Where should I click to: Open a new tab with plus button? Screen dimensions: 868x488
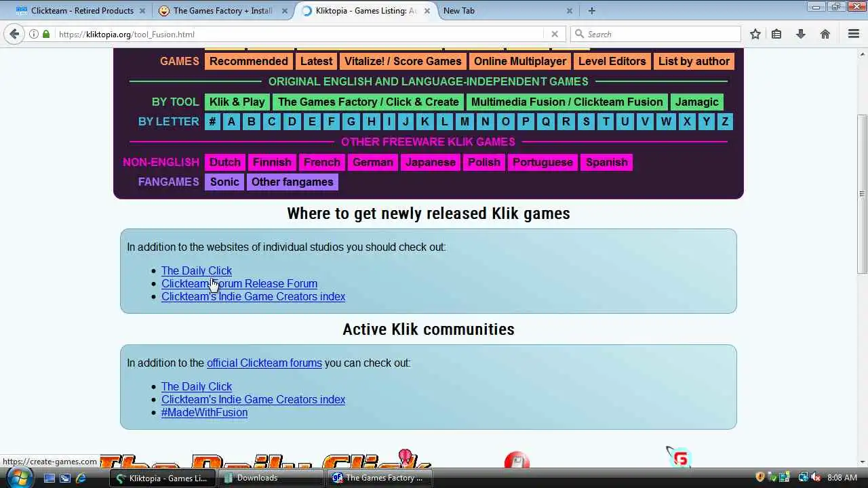point(592,10)
